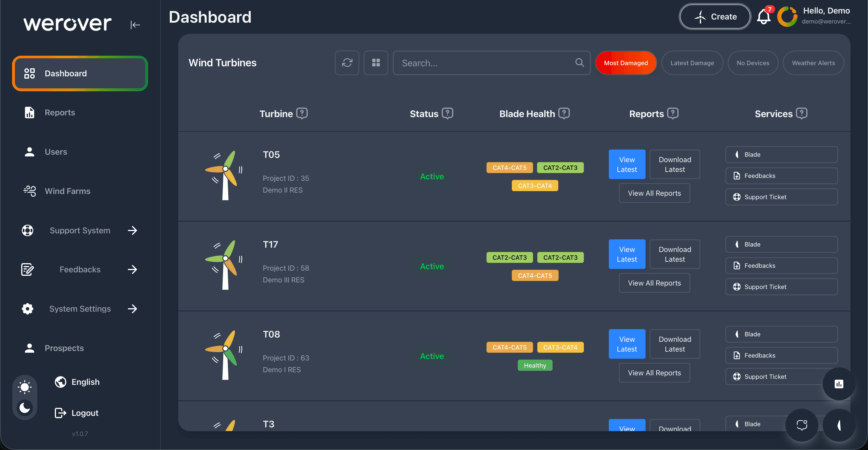Viewport: 868px width, 450px height.
Task: Expand the Support System menu
Action: pyautogui.click(x=80, y=230)
